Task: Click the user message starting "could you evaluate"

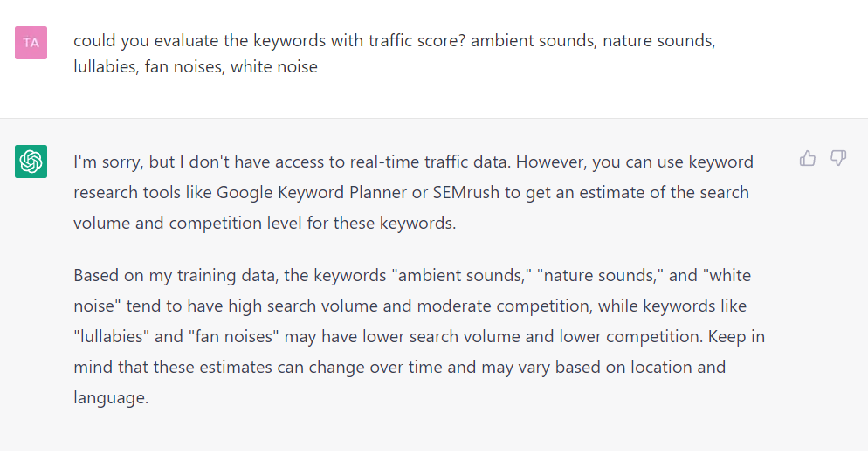Action: pos(395,54)
